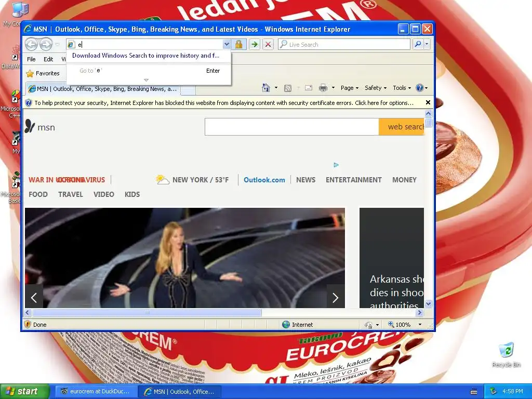
Task: Close the security information bar
Action: coord(428,102)
